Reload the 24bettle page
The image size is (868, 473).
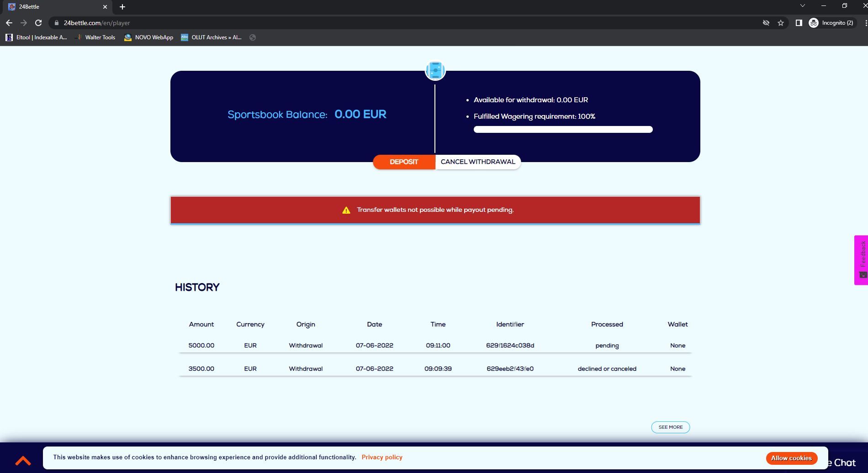tap(38, 23)
